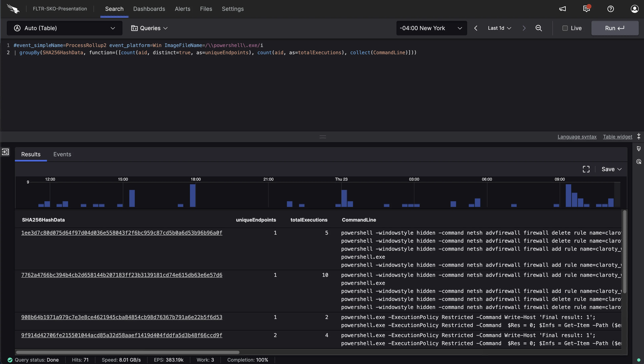Sort by totalExecutions column header
This screenshot has height=364, width=644.
pos(309,220)
